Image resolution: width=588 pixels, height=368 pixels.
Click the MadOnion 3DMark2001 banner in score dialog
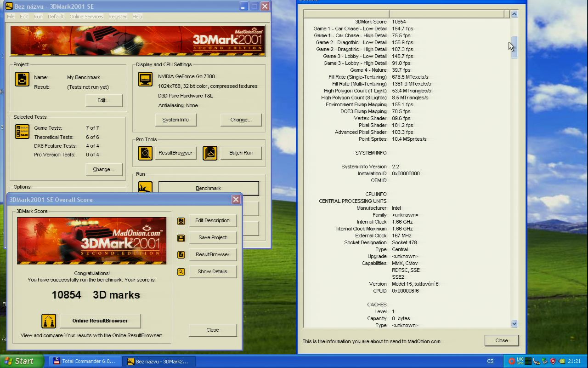click(92, 241)
